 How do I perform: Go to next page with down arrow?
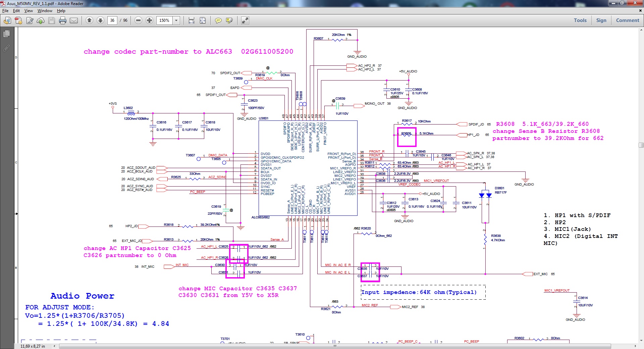[x=100, y=20]
